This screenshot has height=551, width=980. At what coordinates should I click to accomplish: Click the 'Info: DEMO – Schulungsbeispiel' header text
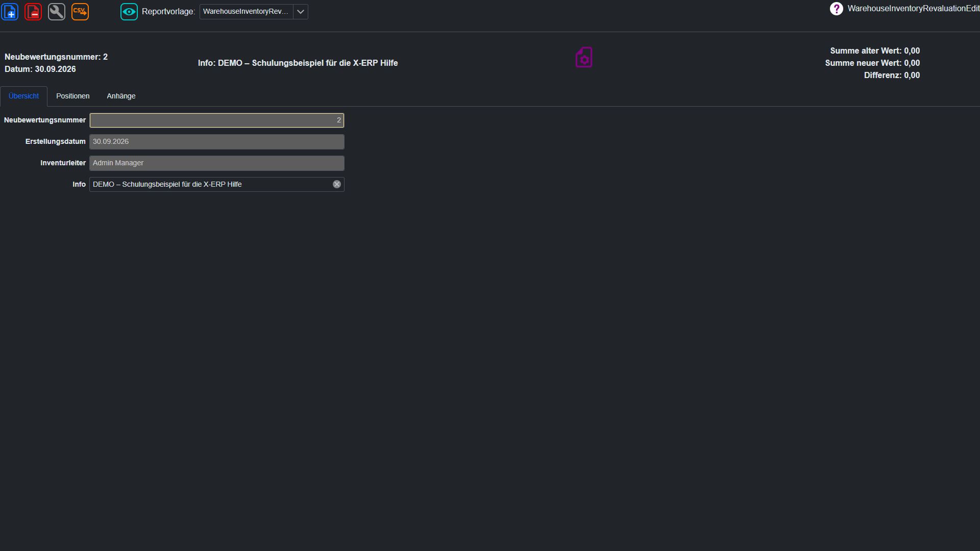(x=298, y=63)
